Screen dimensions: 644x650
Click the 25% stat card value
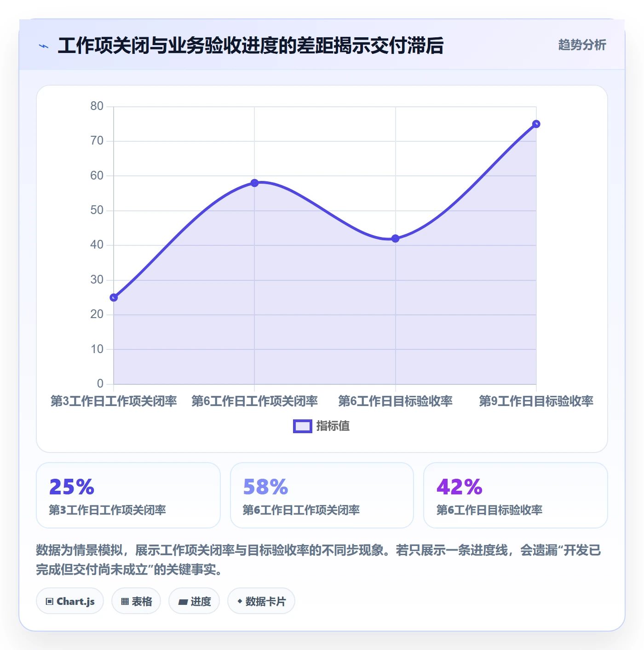tap(72, 487)
